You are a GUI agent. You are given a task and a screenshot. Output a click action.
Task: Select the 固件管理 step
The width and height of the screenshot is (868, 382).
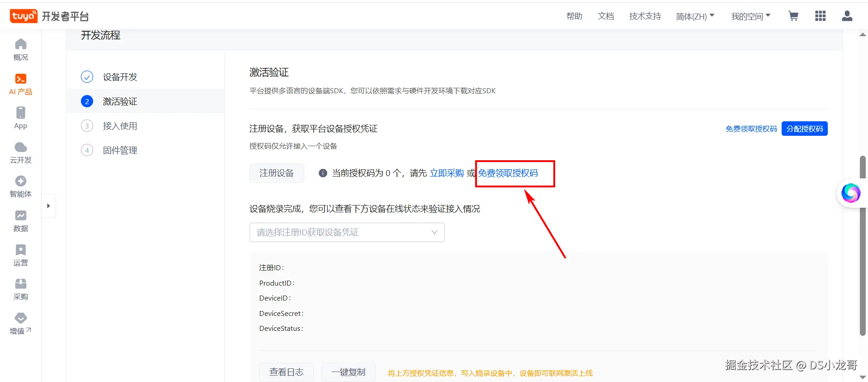120,150
